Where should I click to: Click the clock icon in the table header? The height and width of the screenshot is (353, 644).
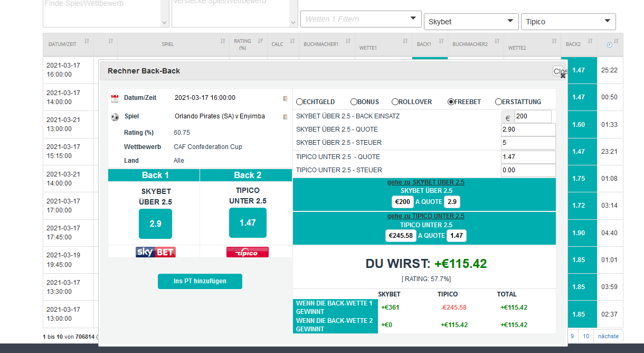click(x=610, y=45)
